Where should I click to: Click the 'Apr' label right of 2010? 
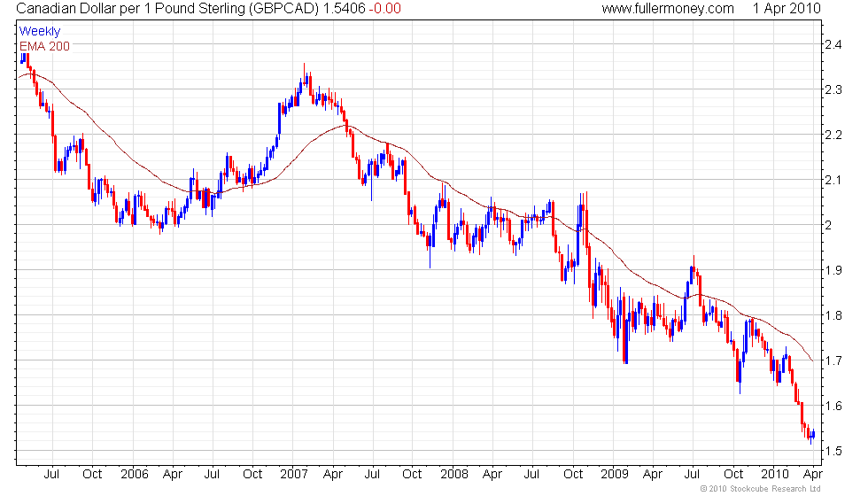tap(813, 475)
